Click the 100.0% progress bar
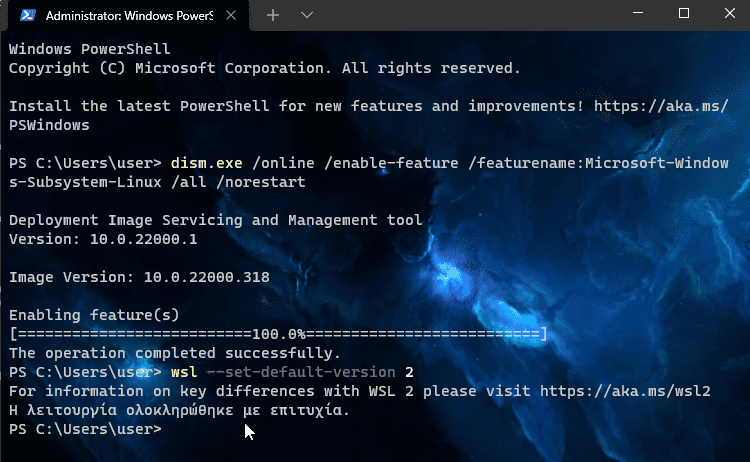This screenshot has width=750, height=462. (278, 334)
